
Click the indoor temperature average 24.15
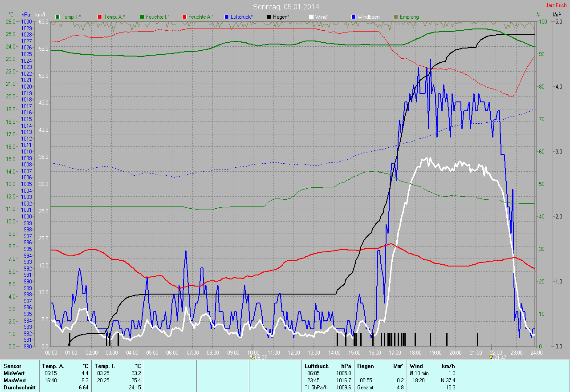tap(134, 387)
